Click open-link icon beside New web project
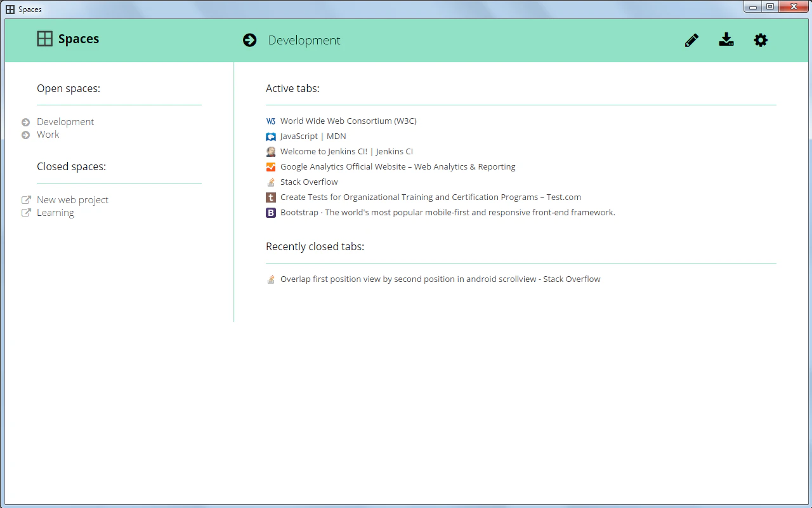The height and width of the screenshot is (508, 812). [x=26, y=200]
